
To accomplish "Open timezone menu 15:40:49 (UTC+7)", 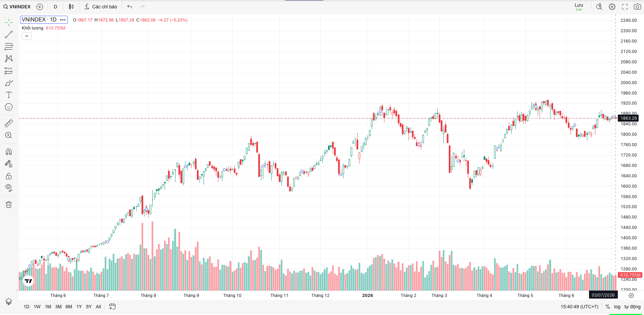I will [580, 307].
